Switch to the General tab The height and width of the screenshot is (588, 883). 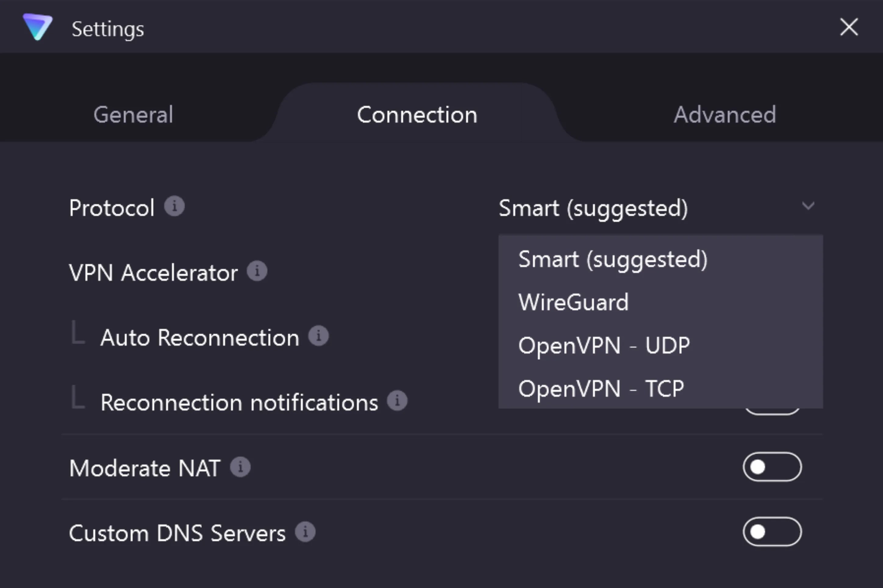click(133, 115)
